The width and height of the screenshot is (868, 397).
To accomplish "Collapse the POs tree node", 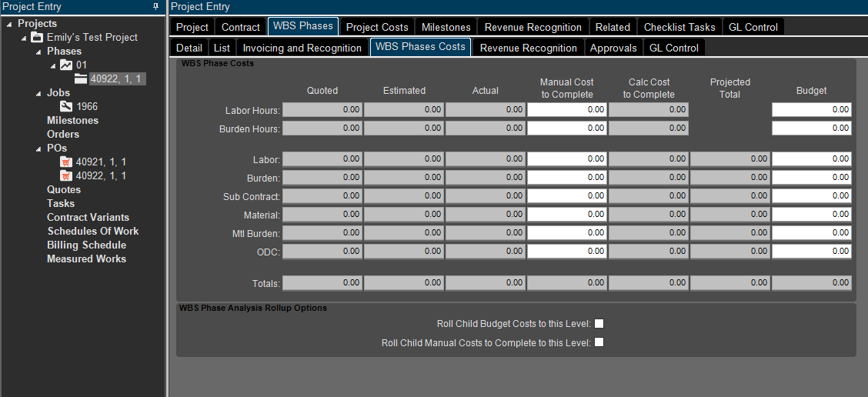I will pos(38,148).
